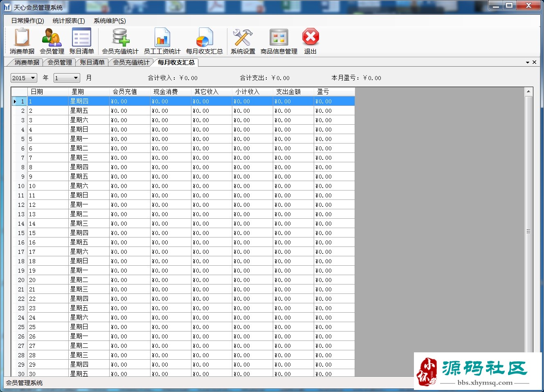Click the 会员管理系统 status bar text
This screenshot has height=392, width=544.
coord(24,383)
